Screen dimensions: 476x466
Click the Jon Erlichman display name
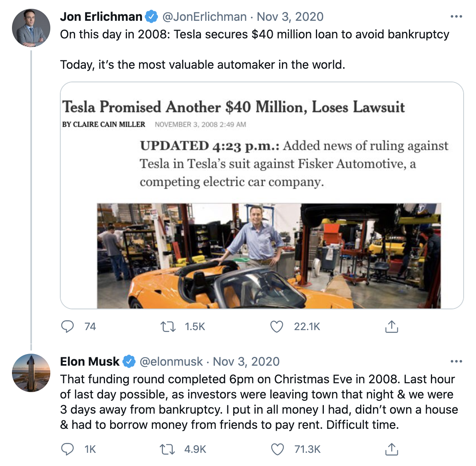101,17
